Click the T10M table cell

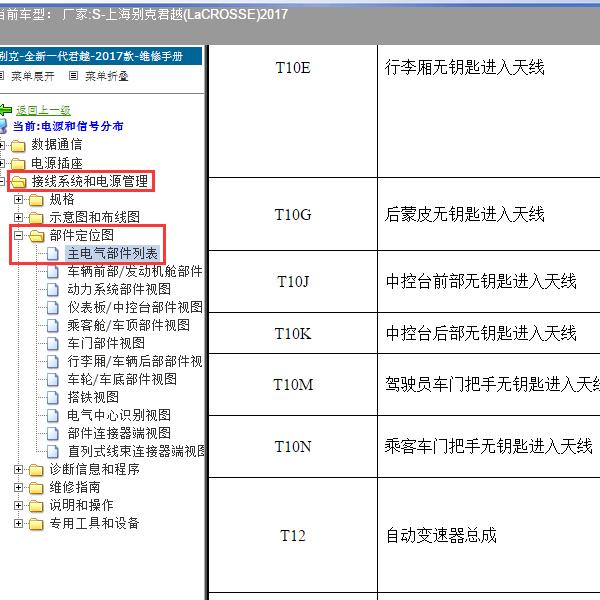click(x=293, y=385)
